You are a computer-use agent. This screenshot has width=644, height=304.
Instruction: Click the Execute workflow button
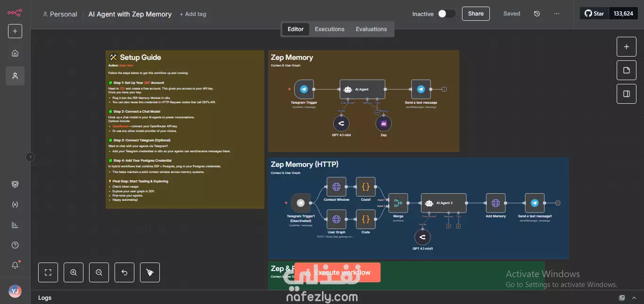coord(337,272)
